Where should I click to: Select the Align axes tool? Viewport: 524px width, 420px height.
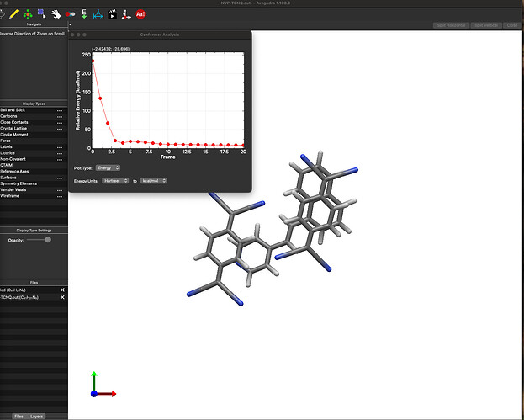(x=125, y=14)
